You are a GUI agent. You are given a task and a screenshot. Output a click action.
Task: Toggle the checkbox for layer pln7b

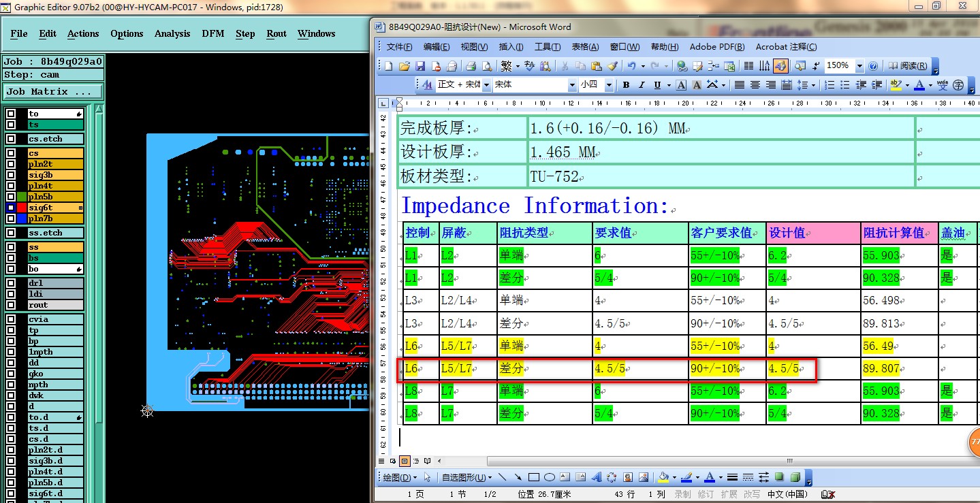11,218
